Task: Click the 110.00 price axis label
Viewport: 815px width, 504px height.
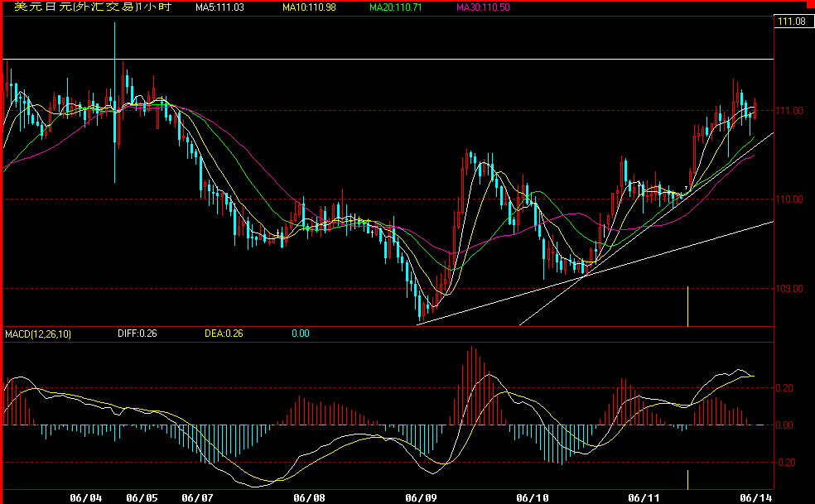Action: 789,199
